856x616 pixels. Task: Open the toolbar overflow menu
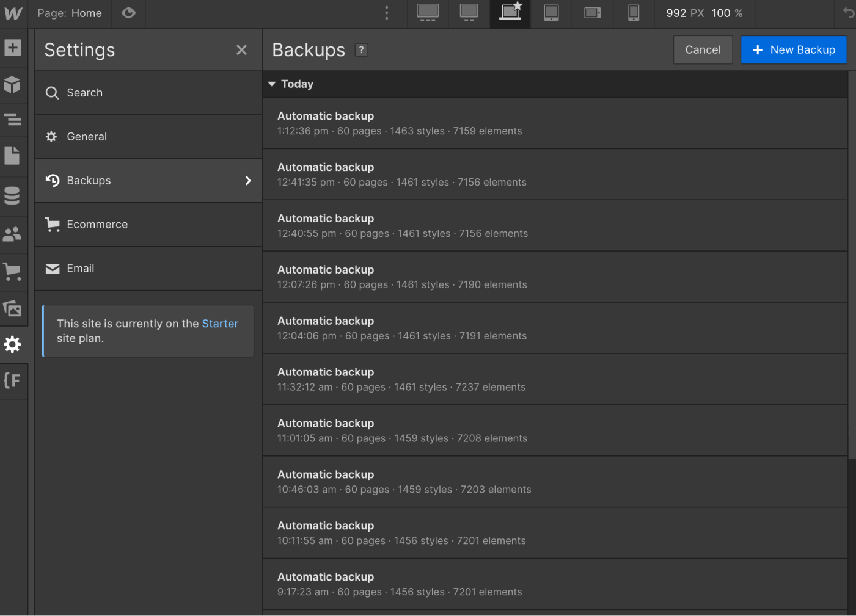[x=386, y=13]
